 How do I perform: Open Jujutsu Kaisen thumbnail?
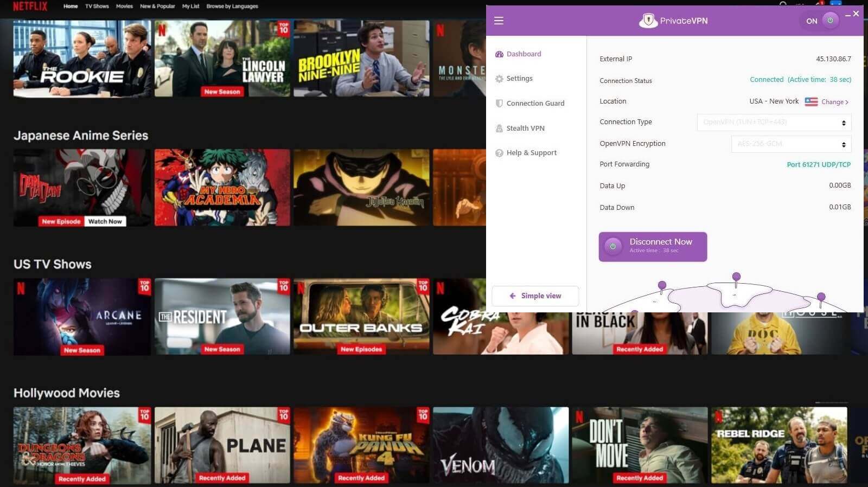[361, 188]
